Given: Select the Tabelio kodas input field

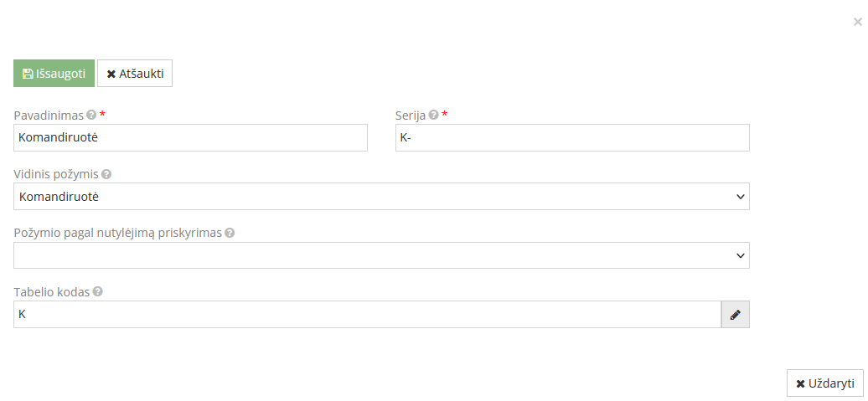Looking at the screenshot, I should pos(367,315).
